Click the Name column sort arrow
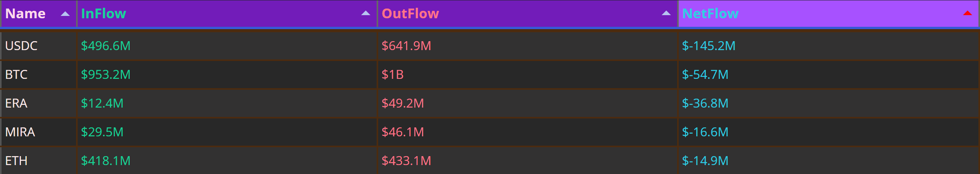 click(x=65, y=14)
